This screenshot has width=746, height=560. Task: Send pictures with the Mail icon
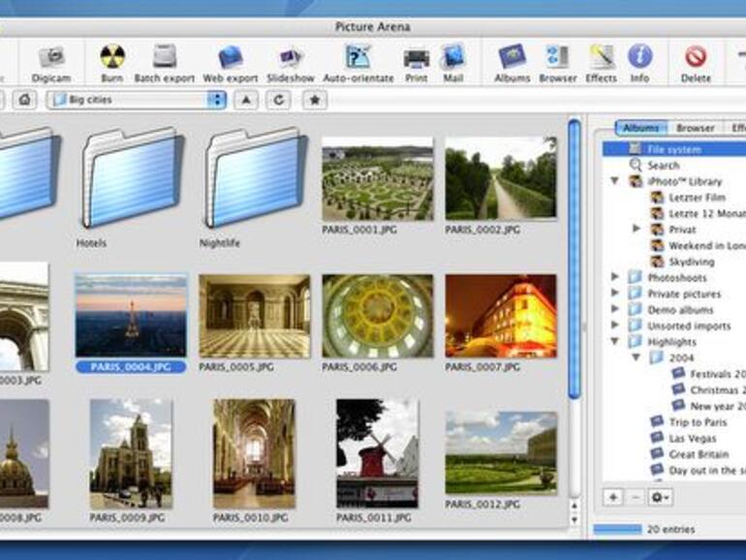tap(452, 58)
